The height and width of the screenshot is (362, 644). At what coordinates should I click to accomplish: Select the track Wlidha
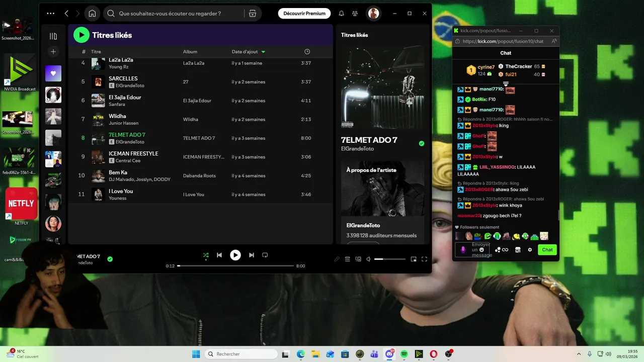click(200, 119)
